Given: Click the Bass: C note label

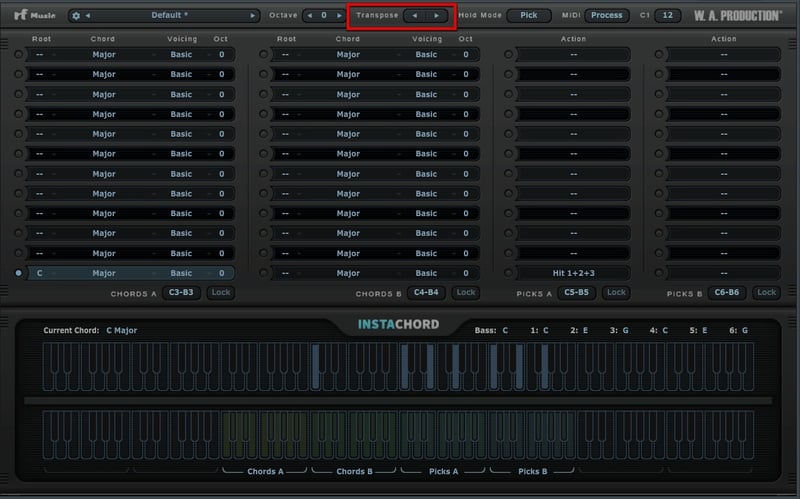Looking at the screenshot, I should click(491, 331).
